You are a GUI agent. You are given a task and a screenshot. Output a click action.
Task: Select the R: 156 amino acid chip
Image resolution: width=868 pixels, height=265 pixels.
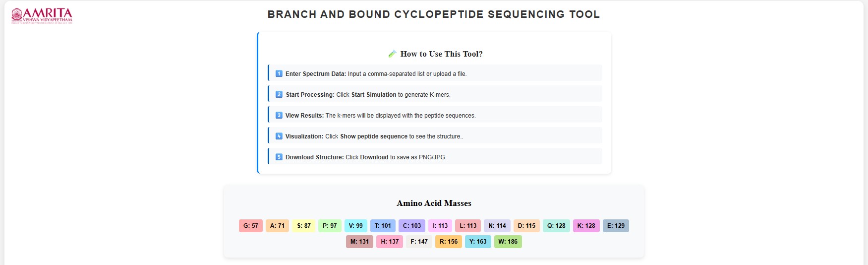coord(449,242)
